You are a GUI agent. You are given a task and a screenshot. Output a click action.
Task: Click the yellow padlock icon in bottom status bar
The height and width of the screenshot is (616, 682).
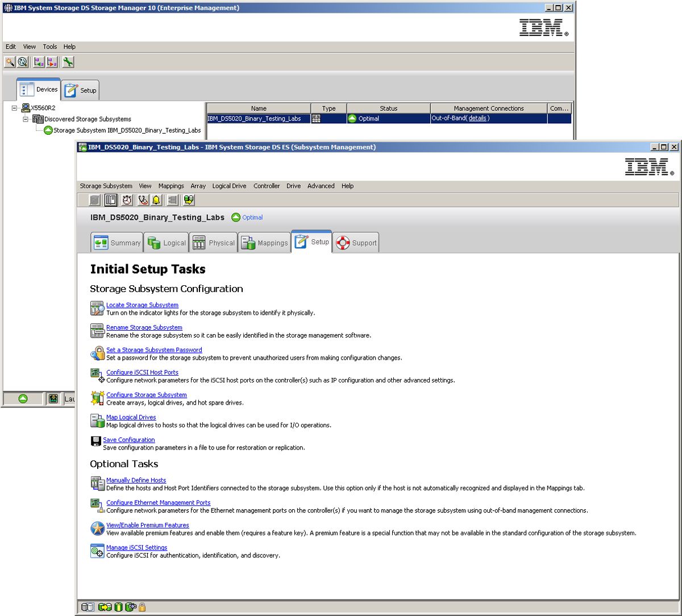click(142, 607)
